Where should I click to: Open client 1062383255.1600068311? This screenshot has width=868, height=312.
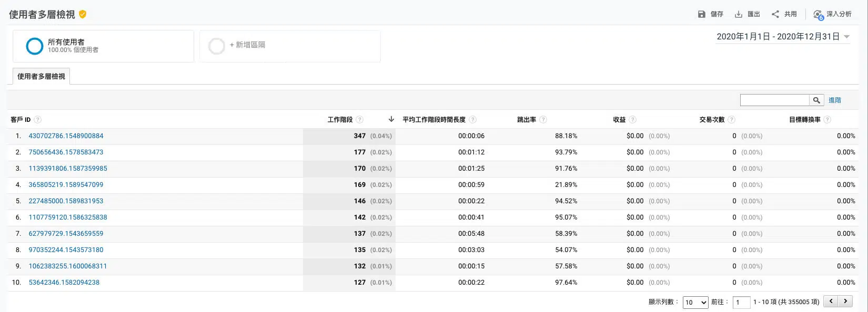click(x=68, y=266)
